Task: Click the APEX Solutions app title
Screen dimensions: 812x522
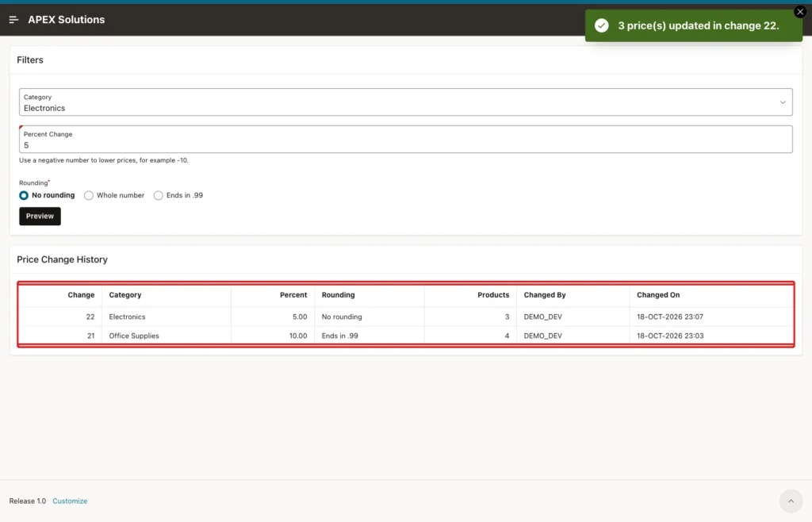Action: pos(67,20)
